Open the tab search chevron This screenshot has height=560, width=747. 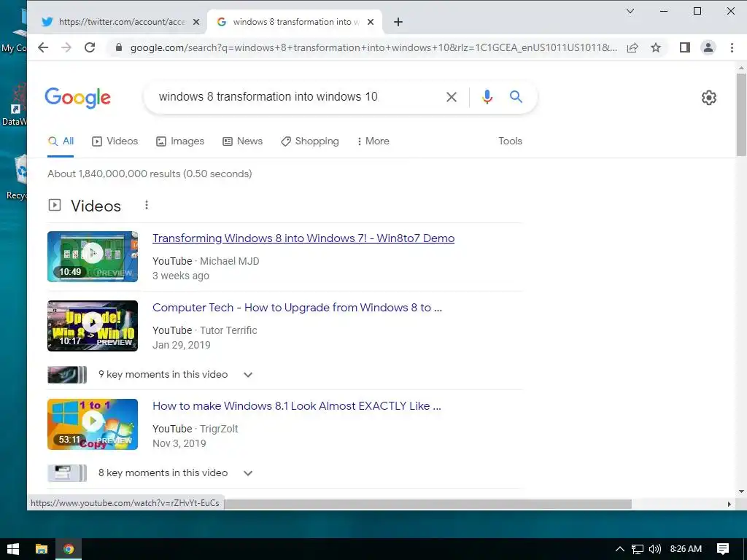click(630, 11)
